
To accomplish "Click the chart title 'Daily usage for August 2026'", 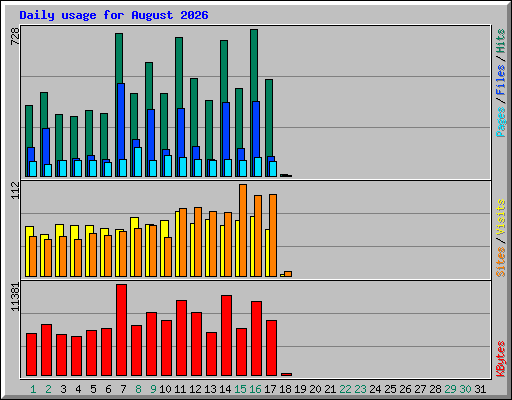I will point(114,15).
